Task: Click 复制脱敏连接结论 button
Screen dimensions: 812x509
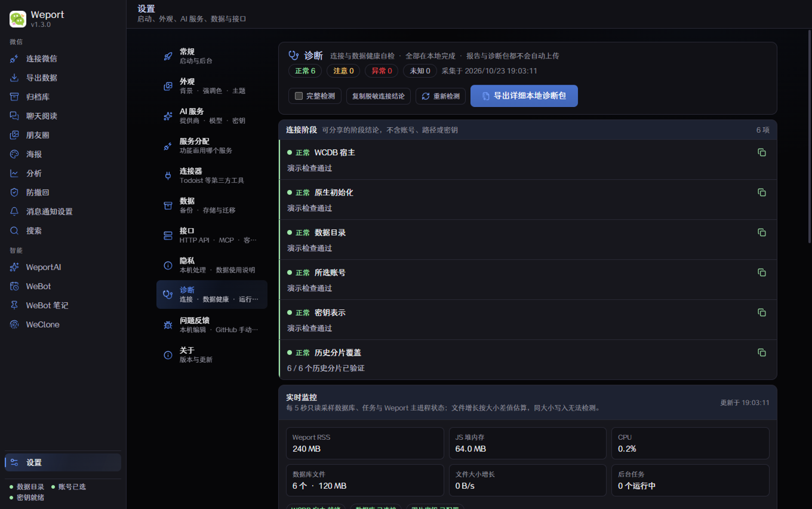Action: point(378,96)
